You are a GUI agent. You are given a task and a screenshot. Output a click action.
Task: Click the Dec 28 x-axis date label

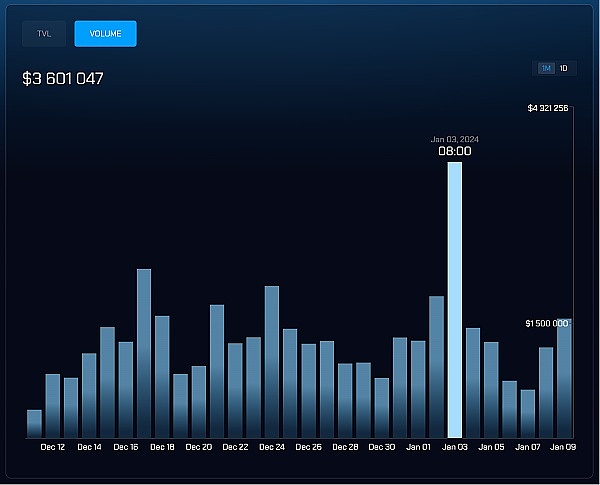345,447
